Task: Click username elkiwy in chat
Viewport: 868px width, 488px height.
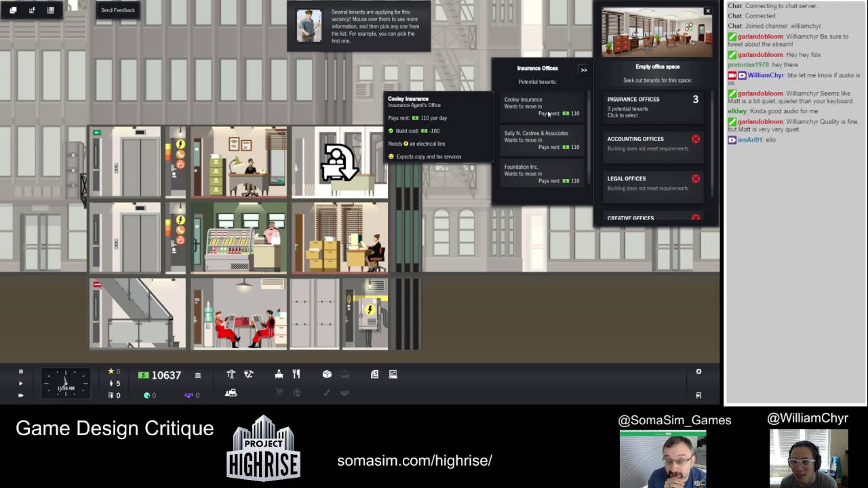Action: 738,111
